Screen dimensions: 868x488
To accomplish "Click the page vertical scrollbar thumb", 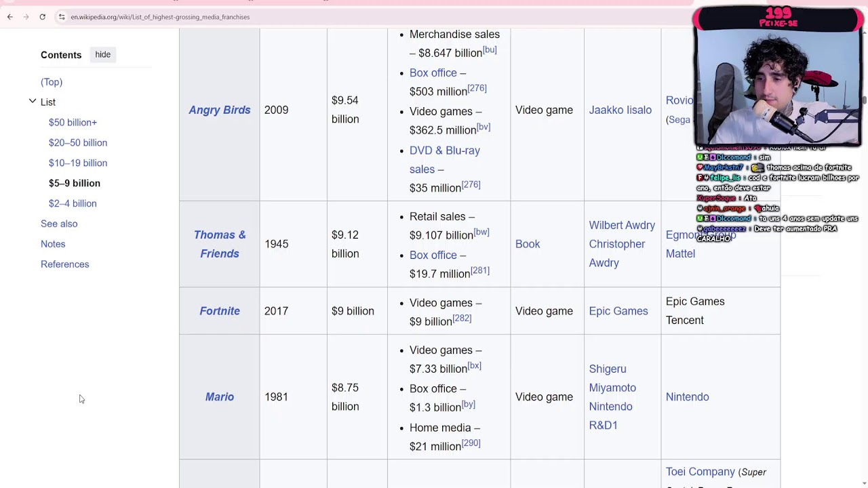I will pos(865,100).
